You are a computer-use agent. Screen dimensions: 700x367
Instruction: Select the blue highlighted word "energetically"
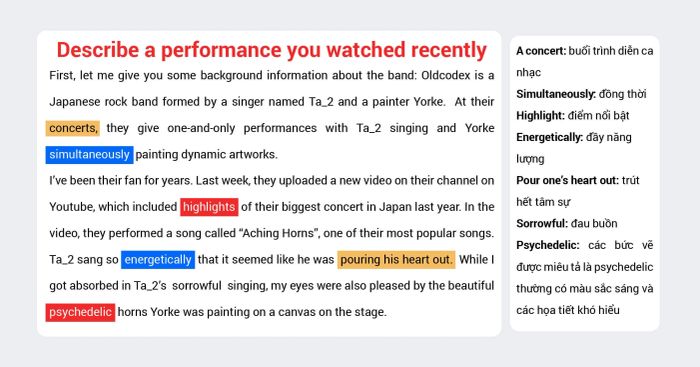tap(158, 259)
